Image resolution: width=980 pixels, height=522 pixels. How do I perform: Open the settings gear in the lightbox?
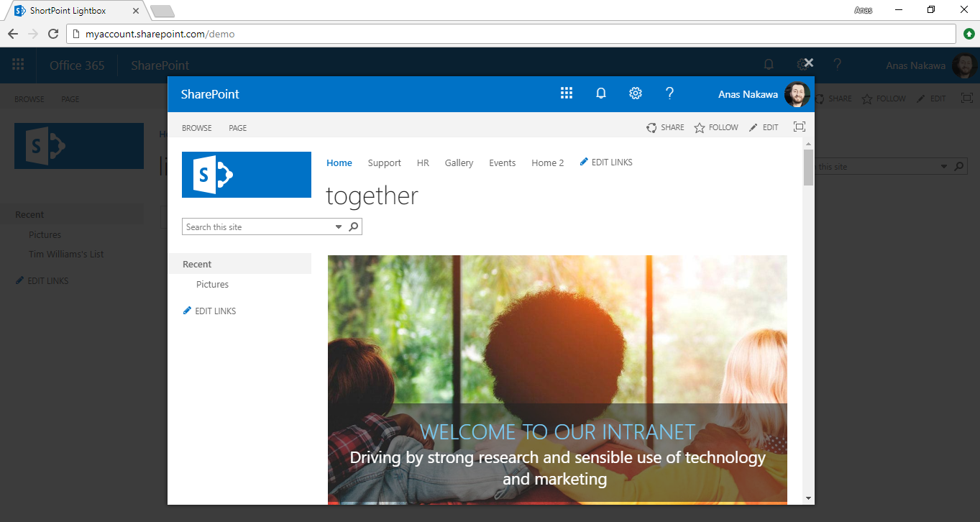click(635, 93)
